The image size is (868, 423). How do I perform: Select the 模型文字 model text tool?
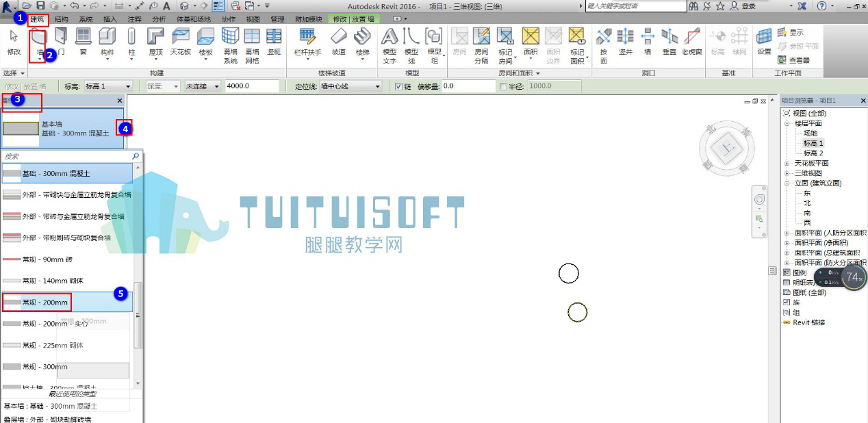point(390,45)
